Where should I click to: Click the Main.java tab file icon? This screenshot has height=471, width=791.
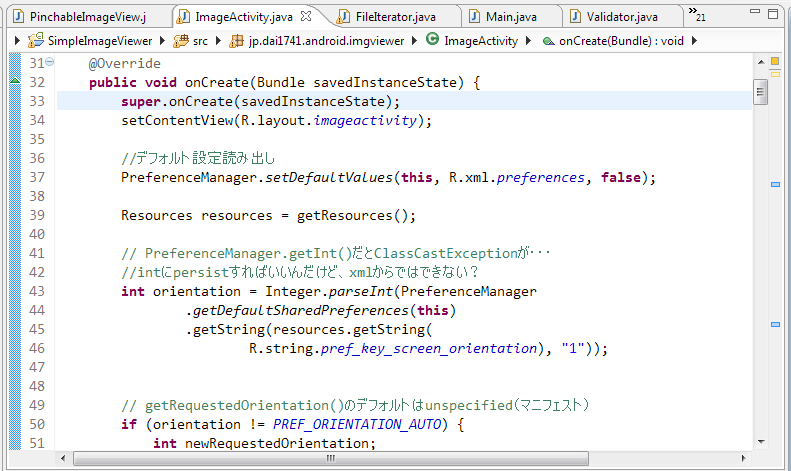pos(475,17)
